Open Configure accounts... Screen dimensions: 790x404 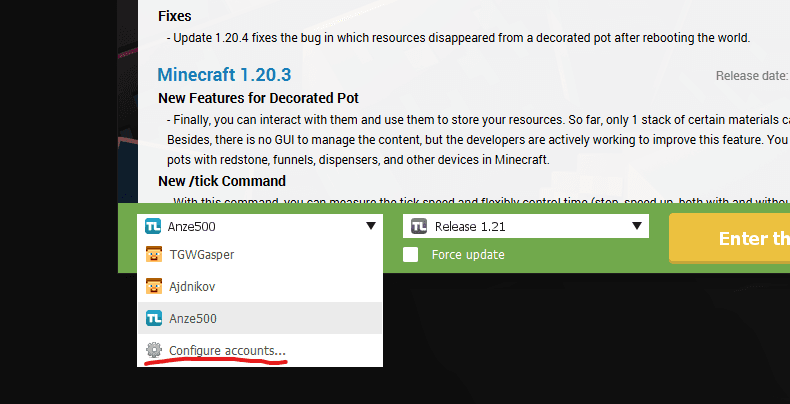tap(227, 350)
